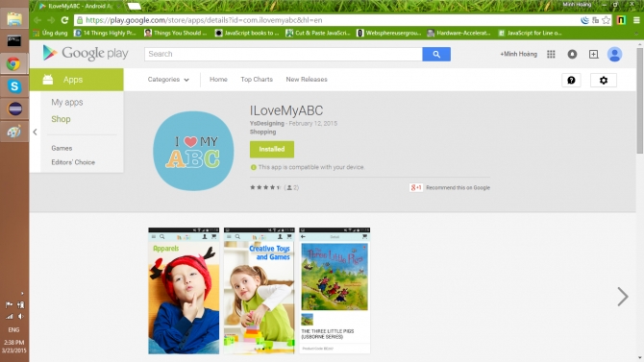Open the Skype taskbar icon

coord(14,86)
